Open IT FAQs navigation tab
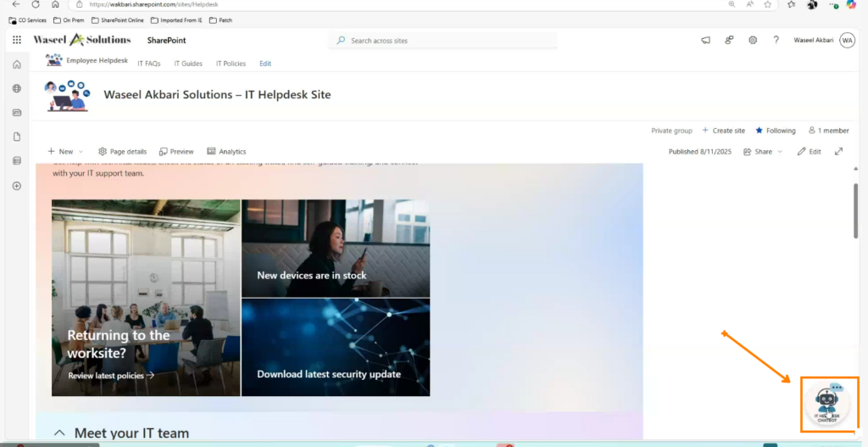Screen dimensions: 868x447 tap(149, 64)
